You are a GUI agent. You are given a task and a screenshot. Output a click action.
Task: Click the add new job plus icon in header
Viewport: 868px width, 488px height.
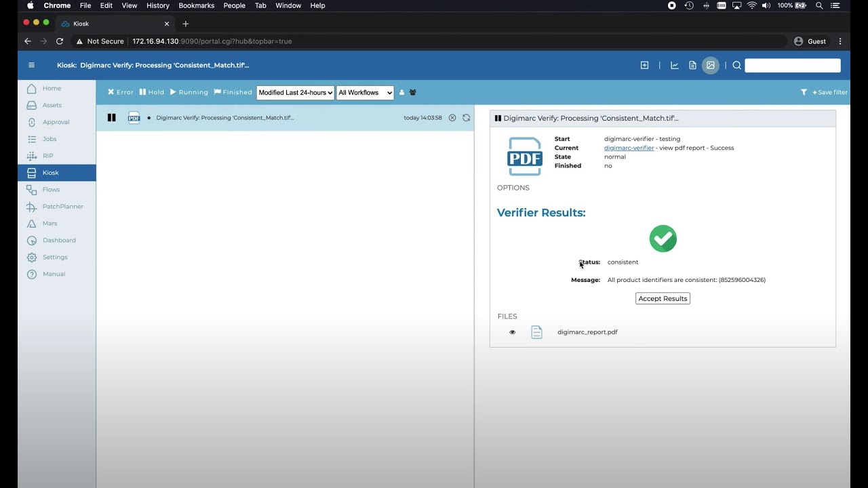tap(644, 65)
